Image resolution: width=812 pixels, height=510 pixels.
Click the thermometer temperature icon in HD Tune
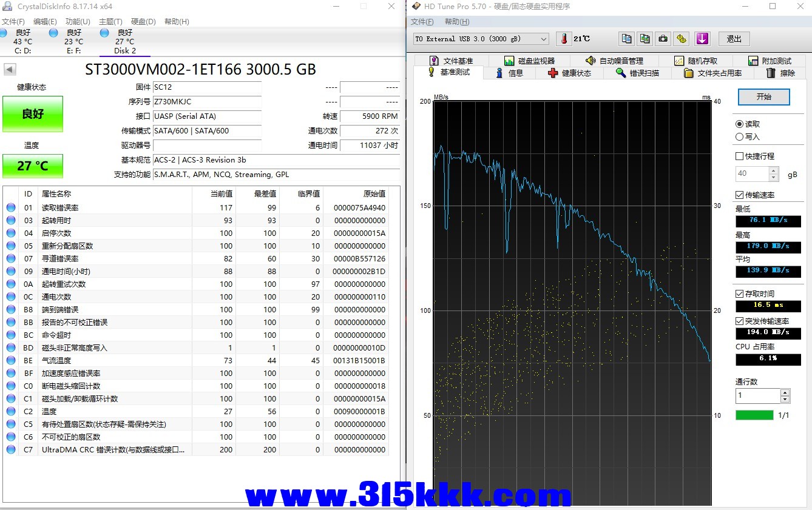564,39
